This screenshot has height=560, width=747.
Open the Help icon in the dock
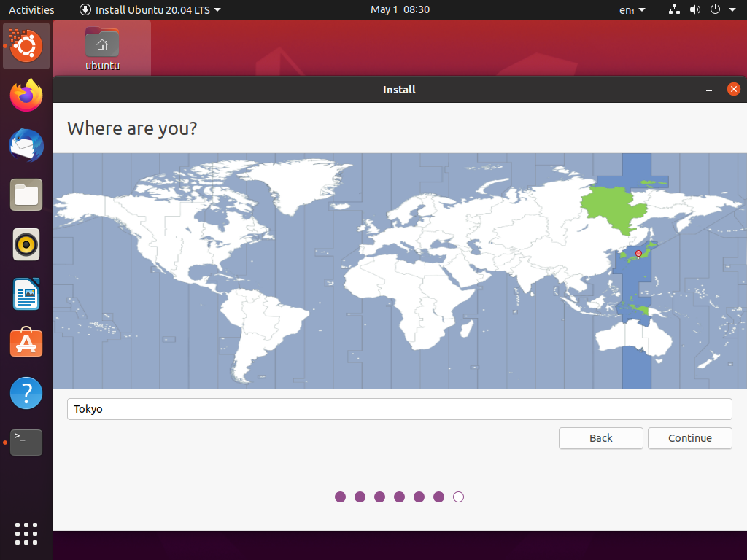(x=26, y=393)
